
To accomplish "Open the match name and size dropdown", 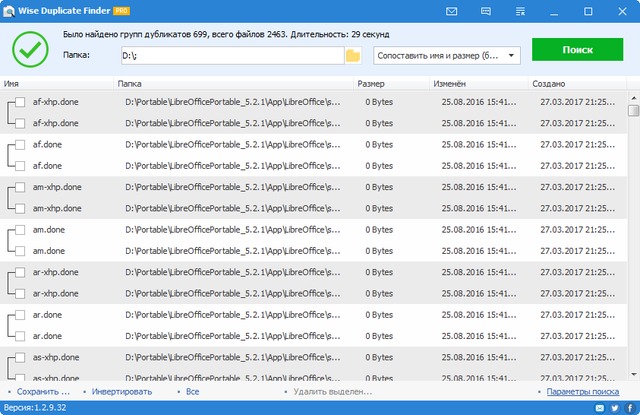I will point(445,55).
